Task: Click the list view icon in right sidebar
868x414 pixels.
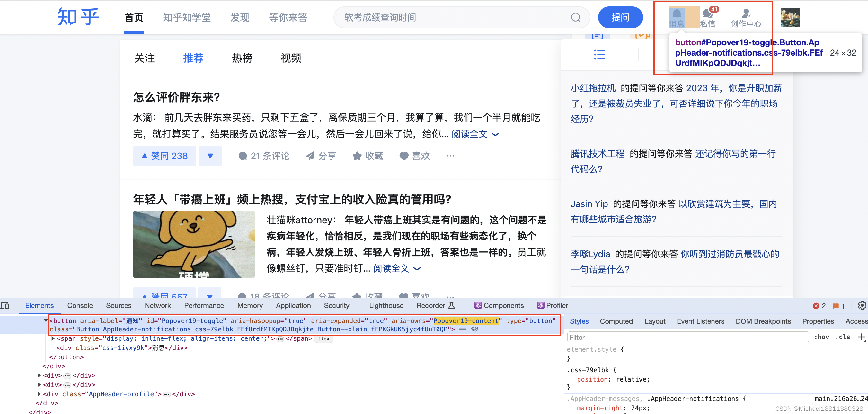Action: click(599, 55)
